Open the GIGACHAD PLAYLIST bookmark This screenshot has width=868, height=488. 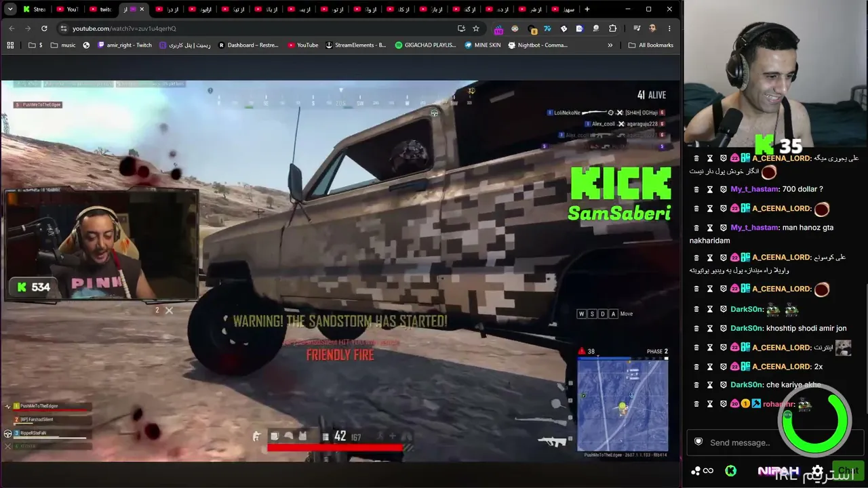425,45
